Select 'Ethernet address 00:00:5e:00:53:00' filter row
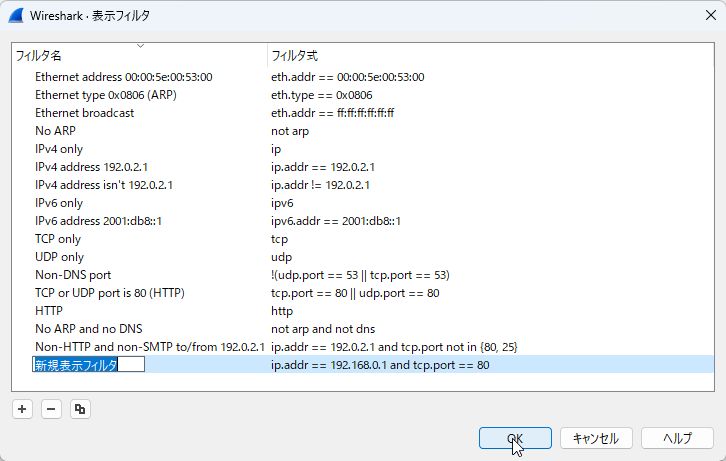This screenshot has width=726, height=461. point(124,77)
